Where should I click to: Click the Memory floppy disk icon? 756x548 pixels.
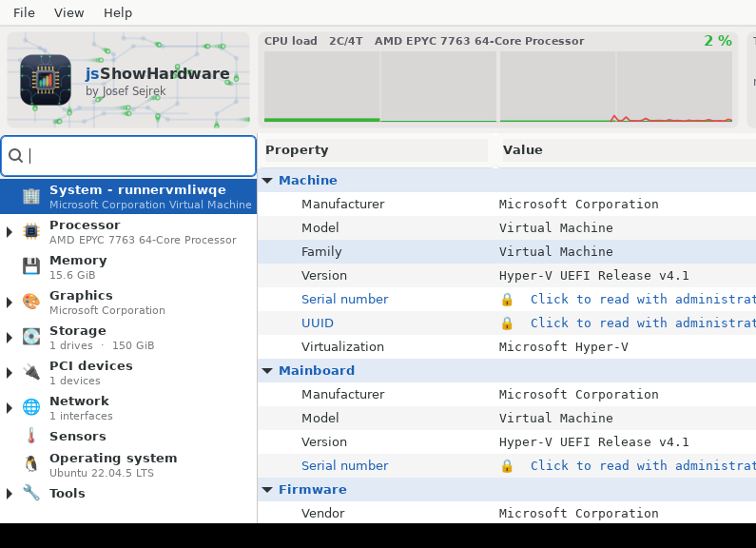pos(31,266)
